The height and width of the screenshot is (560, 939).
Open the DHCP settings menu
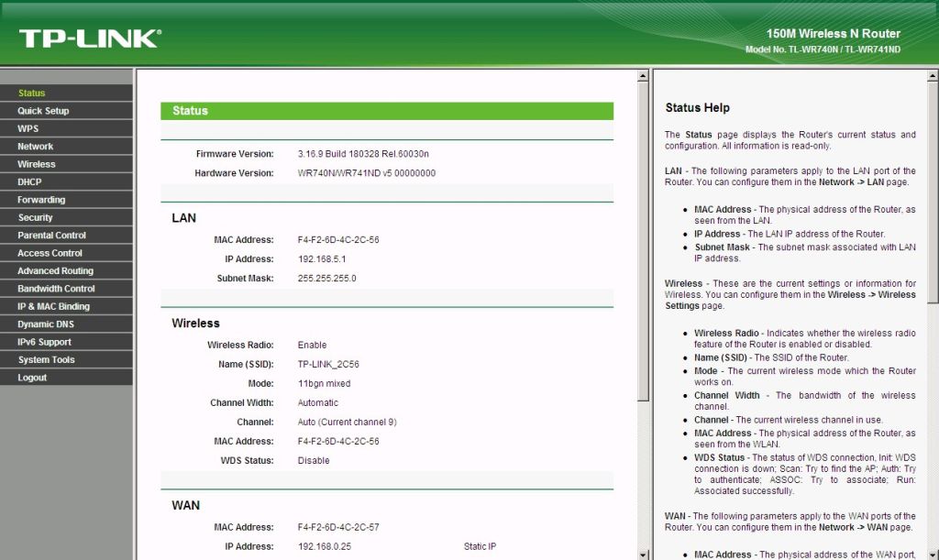pos(66,181)
